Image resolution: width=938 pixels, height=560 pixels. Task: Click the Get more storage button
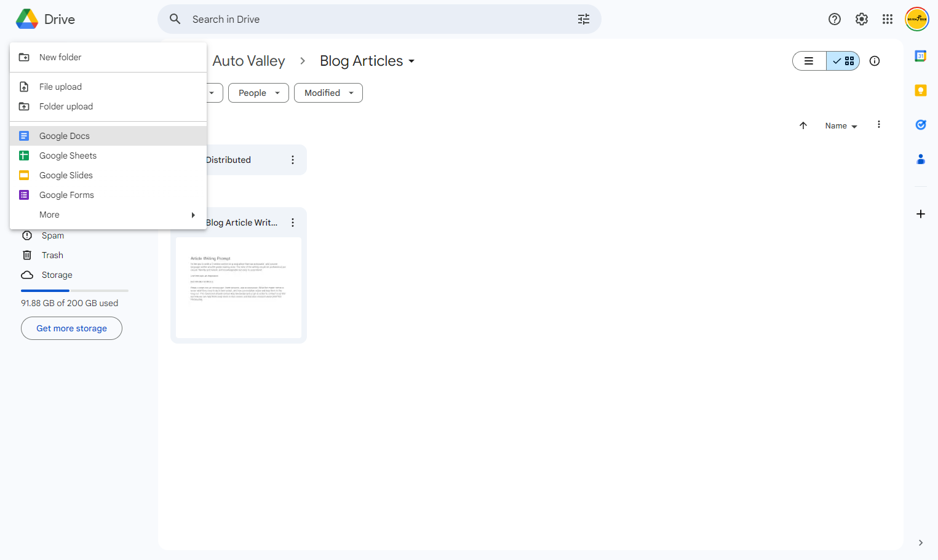71,328
